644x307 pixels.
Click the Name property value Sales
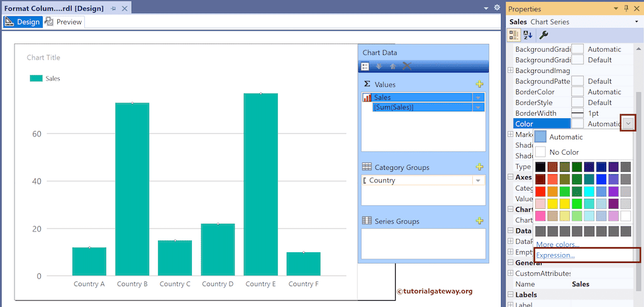coord(580,284)
